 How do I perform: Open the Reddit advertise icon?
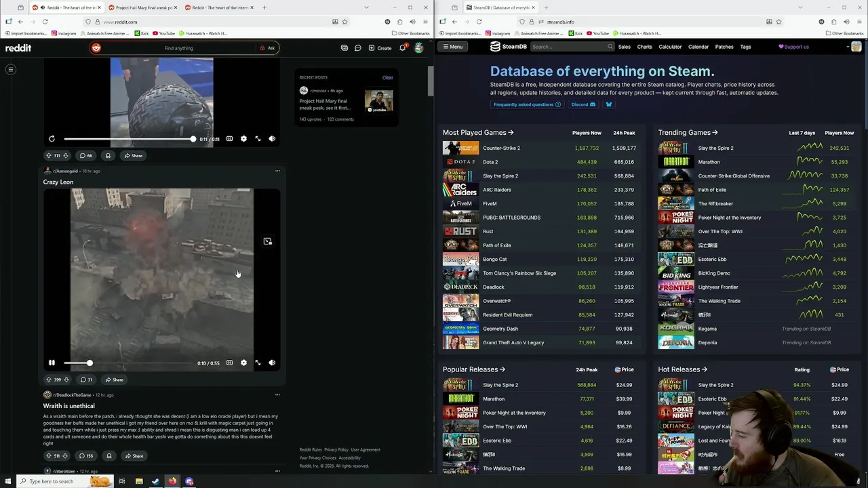tap(344, 48)
